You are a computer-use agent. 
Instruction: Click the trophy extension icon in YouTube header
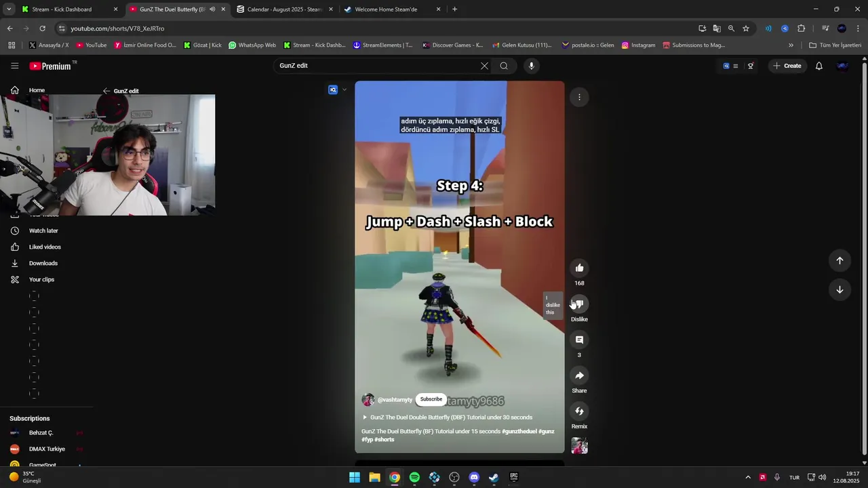pos(751,66)
